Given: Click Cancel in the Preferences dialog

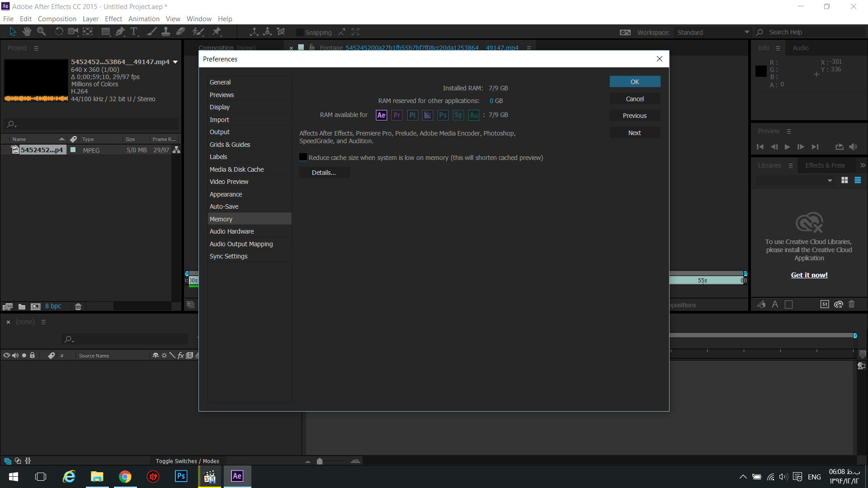Looking at the screenshot, I should tap(635, 99).
